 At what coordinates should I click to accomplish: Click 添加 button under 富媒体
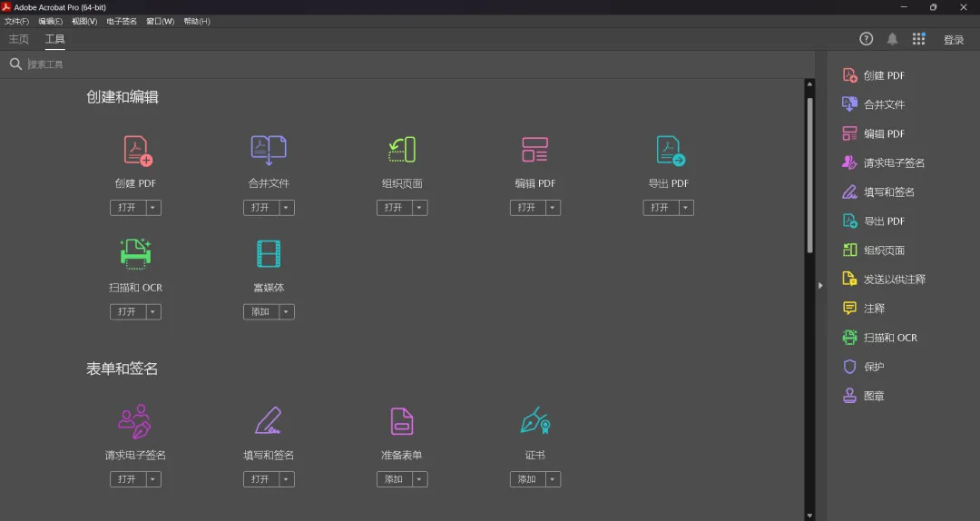pyautogui.click(x=260, y=311)
